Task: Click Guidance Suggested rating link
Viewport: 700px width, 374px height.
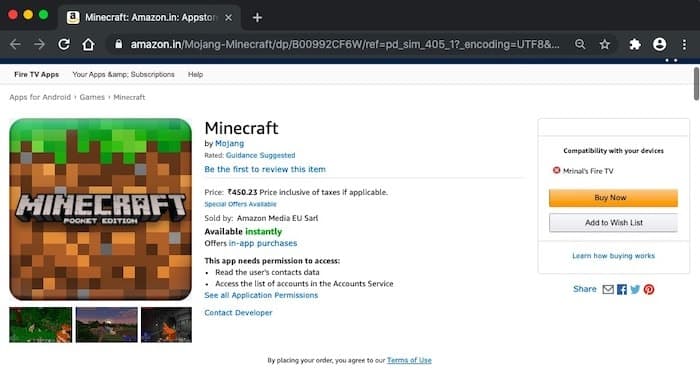Action: pos(260,155)
